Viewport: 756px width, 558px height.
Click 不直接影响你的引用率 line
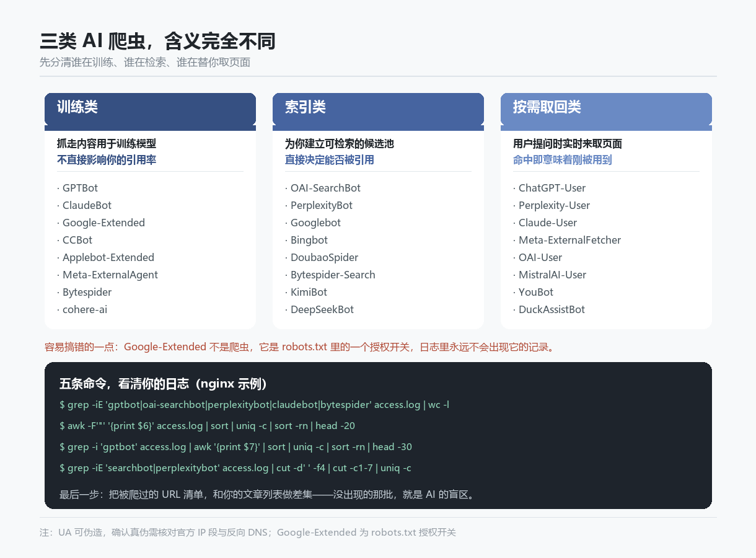107,160
